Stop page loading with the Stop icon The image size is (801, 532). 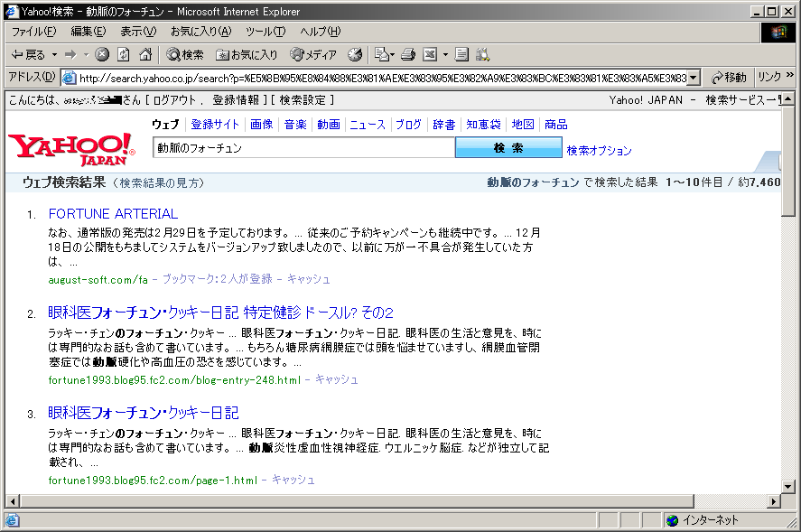102,54
